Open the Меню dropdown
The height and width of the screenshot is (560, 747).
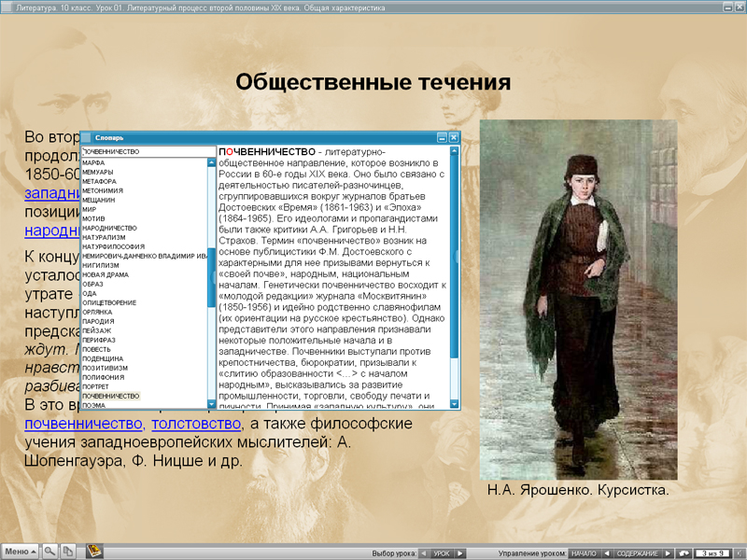coord(21,551)
